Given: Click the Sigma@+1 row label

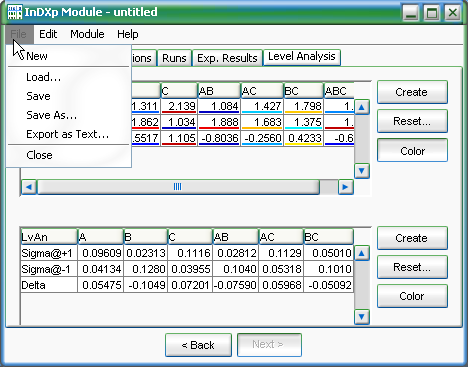Looking at the screenshot, I should [49, 253].
